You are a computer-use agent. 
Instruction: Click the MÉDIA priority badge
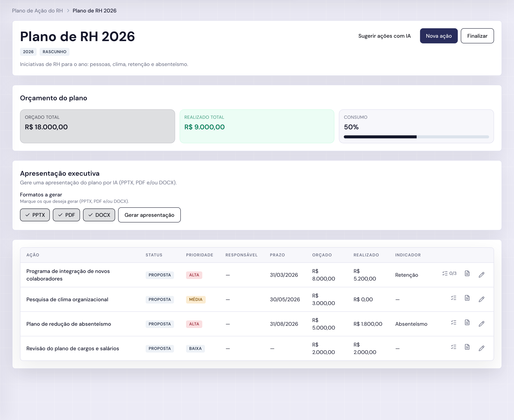coord(196,299)
